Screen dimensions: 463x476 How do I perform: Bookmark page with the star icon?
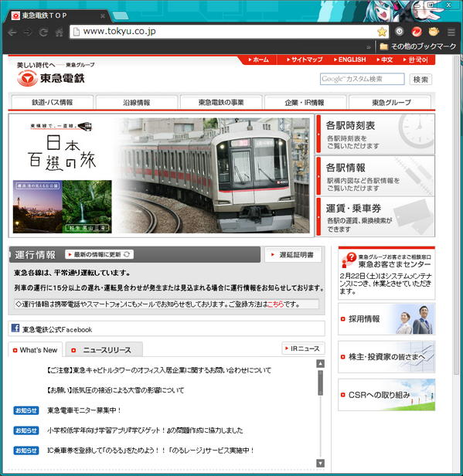[x=382, y=32]
